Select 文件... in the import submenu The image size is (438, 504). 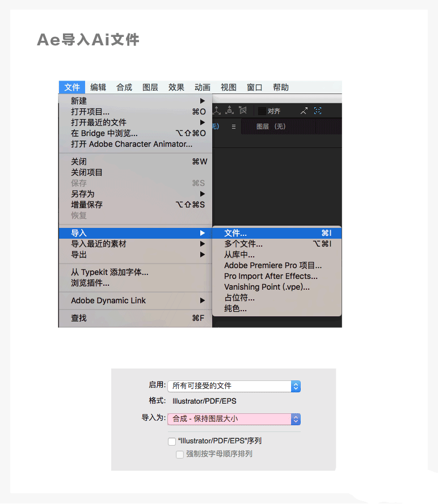click(x=277, y=233)
